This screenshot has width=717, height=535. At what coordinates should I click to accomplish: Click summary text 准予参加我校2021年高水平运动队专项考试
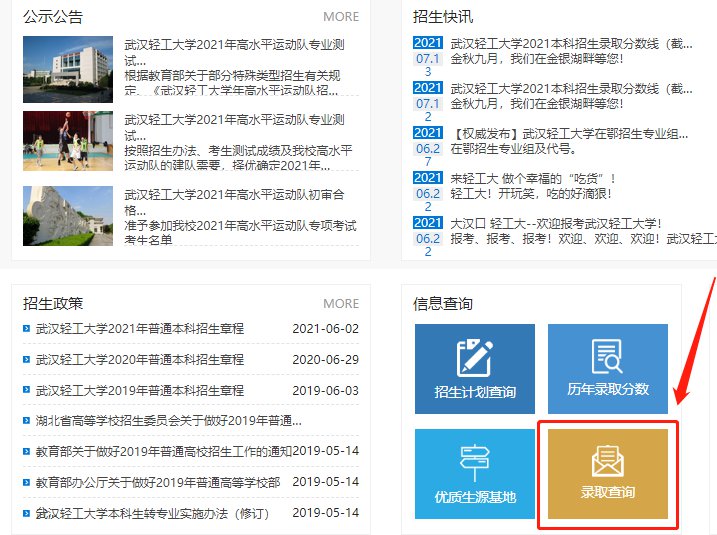(241, 232)
